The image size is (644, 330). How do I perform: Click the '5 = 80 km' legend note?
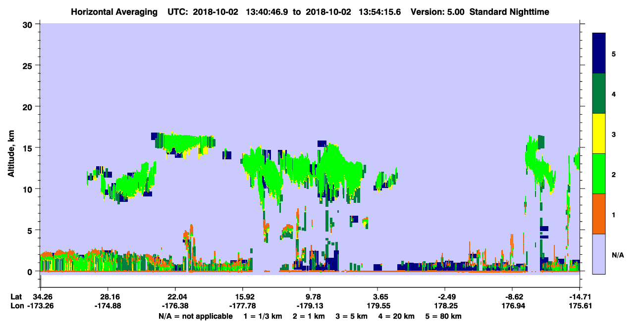pyautogui.click(x=444, y=317)
